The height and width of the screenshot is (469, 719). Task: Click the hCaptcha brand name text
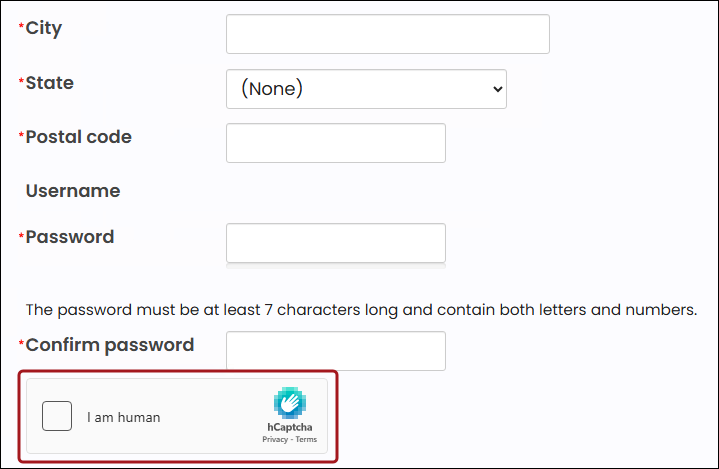[x=290, y=427]
